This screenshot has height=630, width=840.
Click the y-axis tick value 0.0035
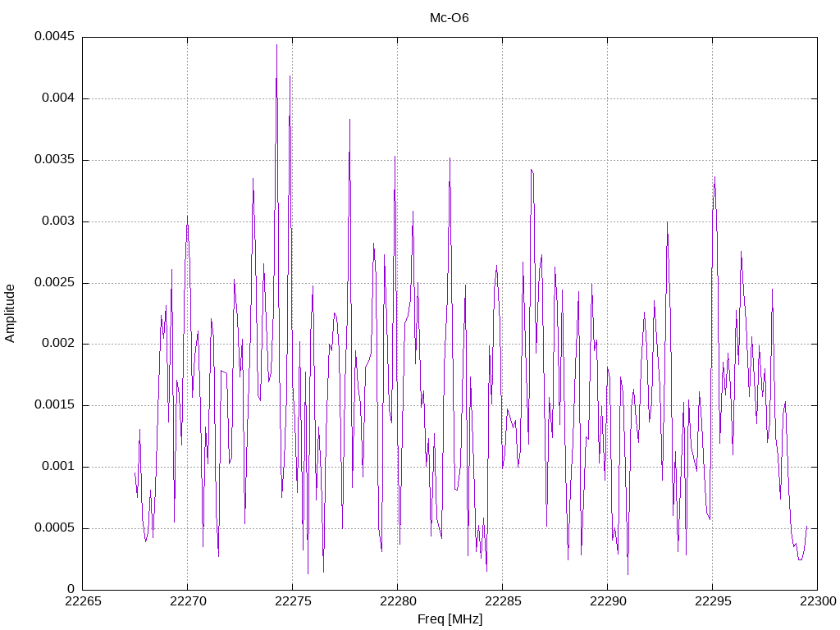tap(55, 160)
